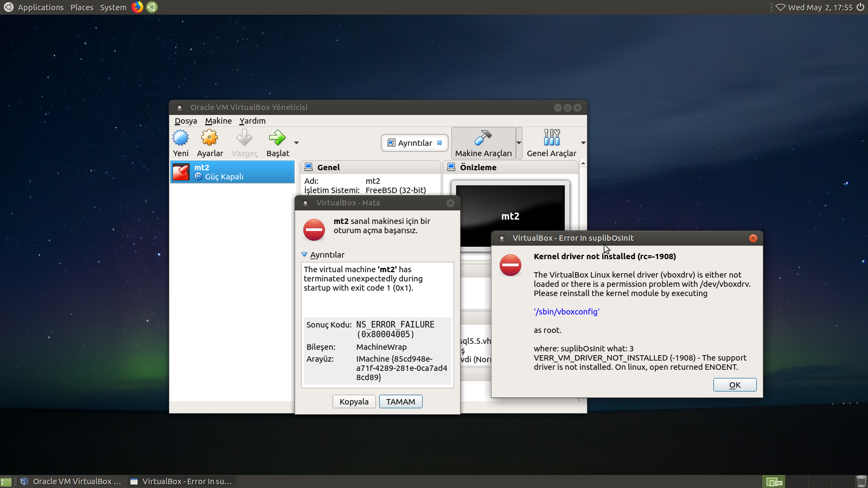Open the Places menu in top panel
Screen dimensions: 868x488
(x=82, y=8)
